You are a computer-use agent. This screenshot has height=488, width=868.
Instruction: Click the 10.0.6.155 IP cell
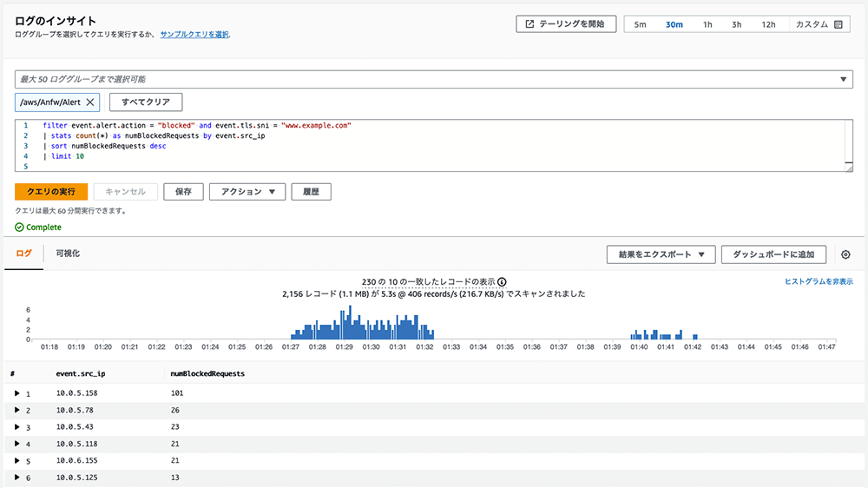click(x=76, y=460)
